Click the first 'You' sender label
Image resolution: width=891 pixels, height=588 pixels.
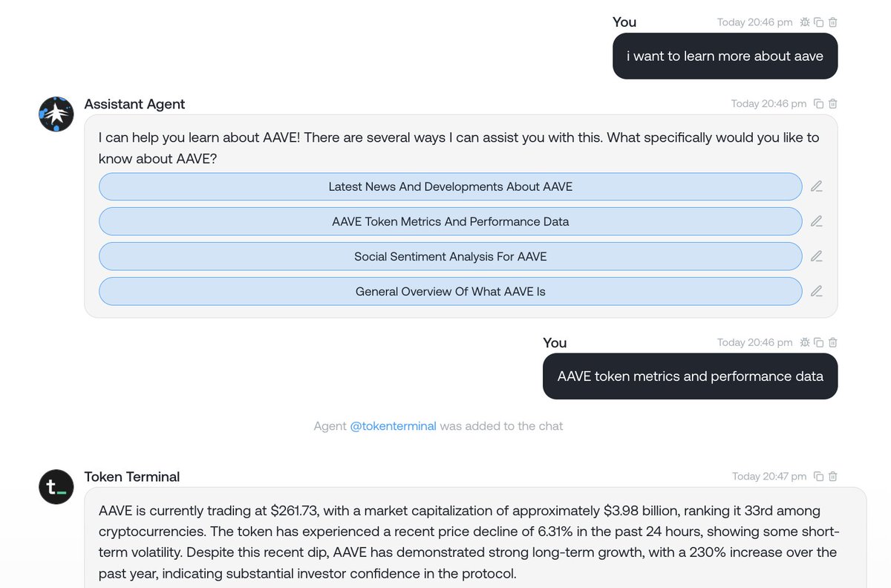[x=624, y=22]
